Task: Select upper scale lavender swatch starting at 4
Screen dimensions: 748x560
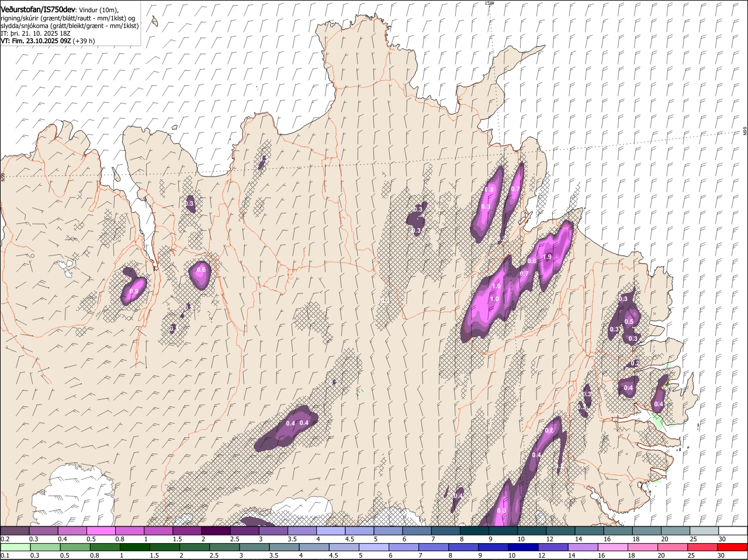Action: [330, 531]
